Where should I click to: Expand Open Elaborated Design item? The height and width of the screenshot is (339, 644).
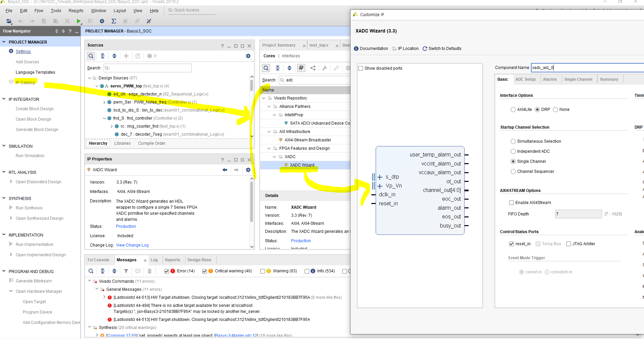pyautogui.click(x=11, y=182)
